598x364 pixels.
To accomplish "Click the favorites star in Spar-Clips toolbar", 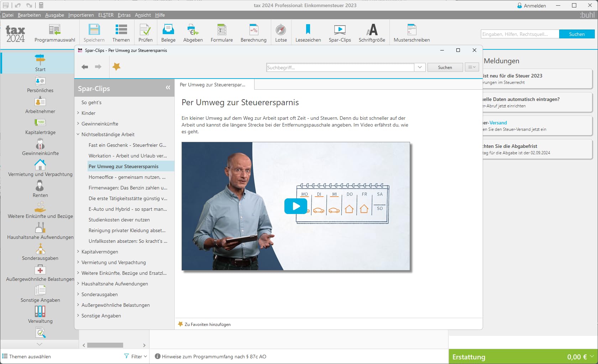I will tap(116, 66).
